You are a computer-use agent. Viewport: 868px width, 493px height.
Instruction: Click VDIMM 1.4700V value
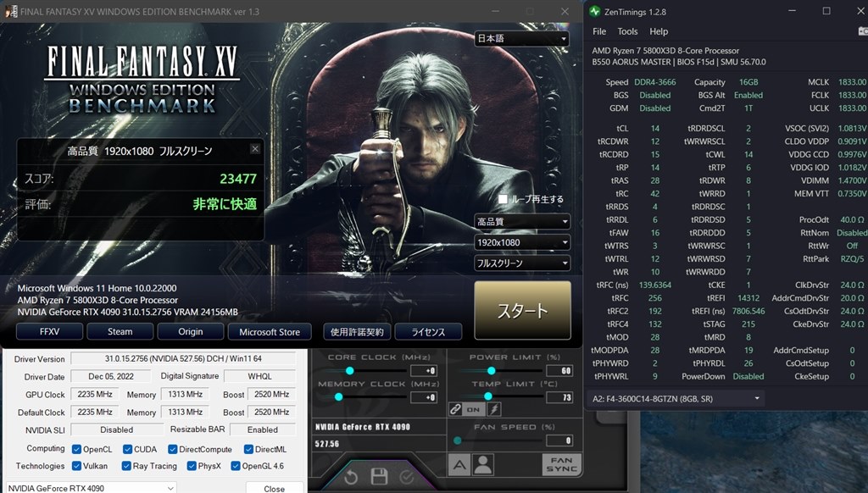point(851,180)
